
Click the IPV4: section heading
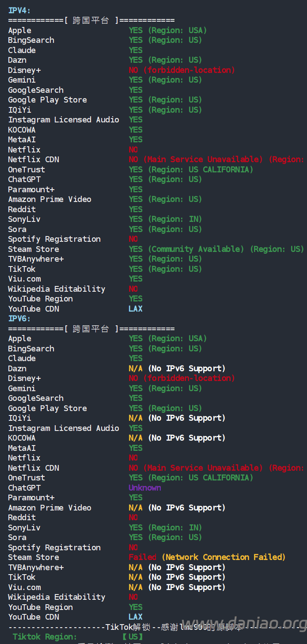19,11
